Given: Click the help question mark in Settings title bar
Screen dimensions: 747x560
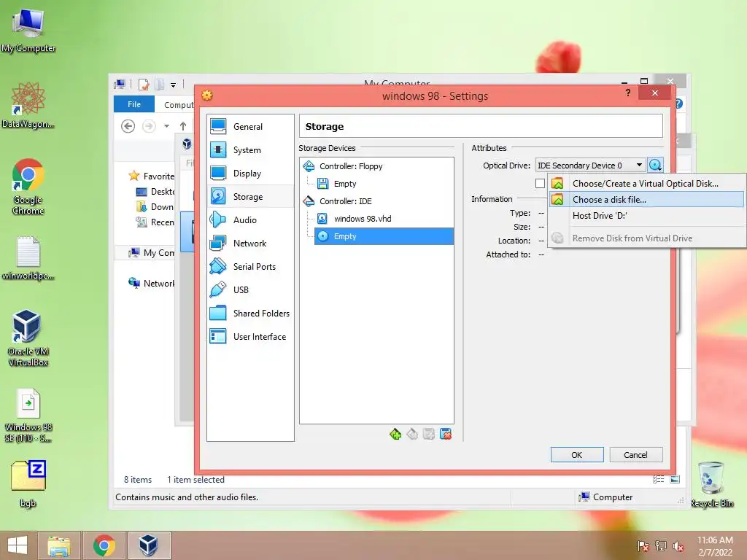Looking at the screenshot, I should tap(628, 93).
